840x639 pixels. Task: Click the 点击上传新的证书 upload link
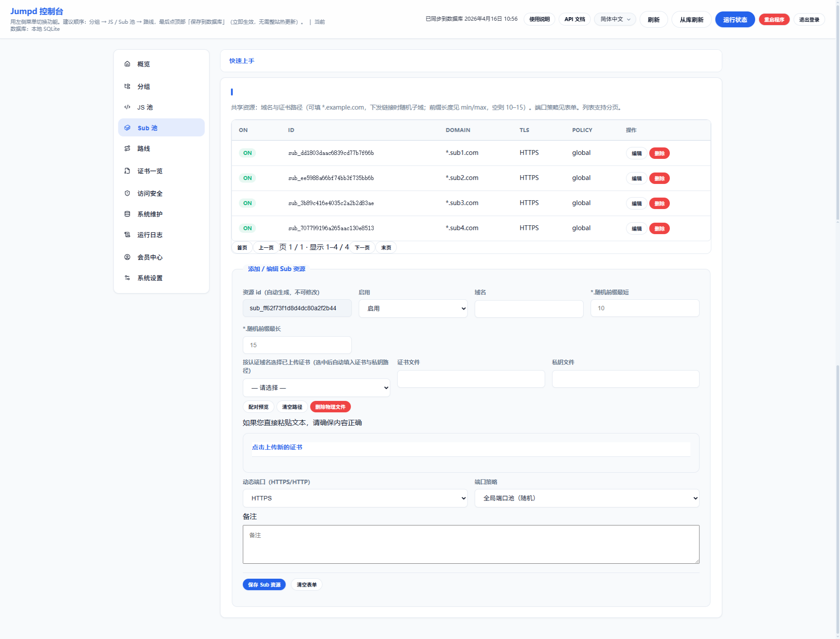[x=277, y=447]
